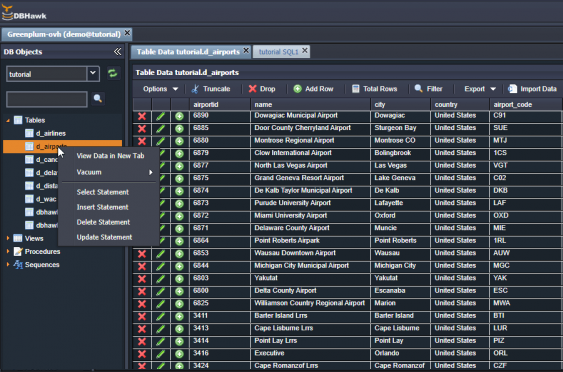The height and width of the screenshot is (372, 563).
Task: Click the d_airlines table icon
Action: (29, 133)
